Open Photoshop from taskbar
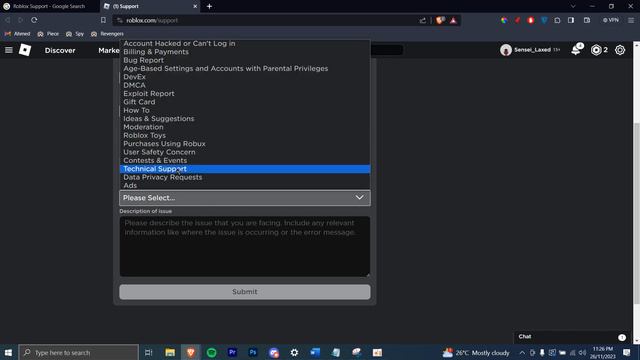Screen dimensions: 640x360 [253, 352]
